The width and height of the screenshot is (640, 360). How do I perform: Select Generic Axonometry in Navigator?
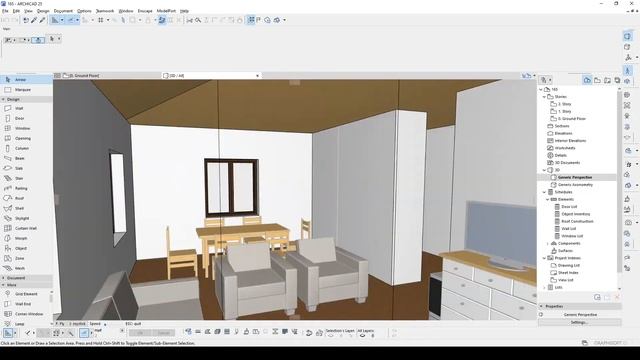[575, 185]
